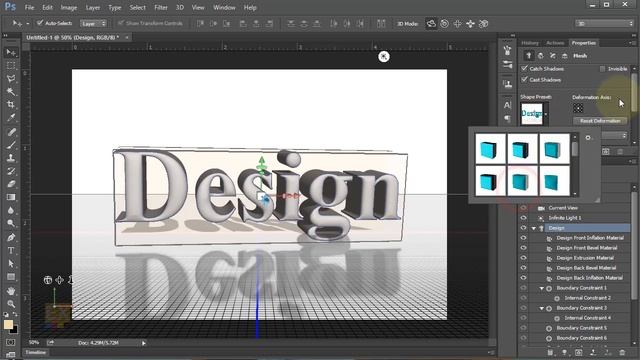
Task: Select the Crop tool
Action: (11, 104)
